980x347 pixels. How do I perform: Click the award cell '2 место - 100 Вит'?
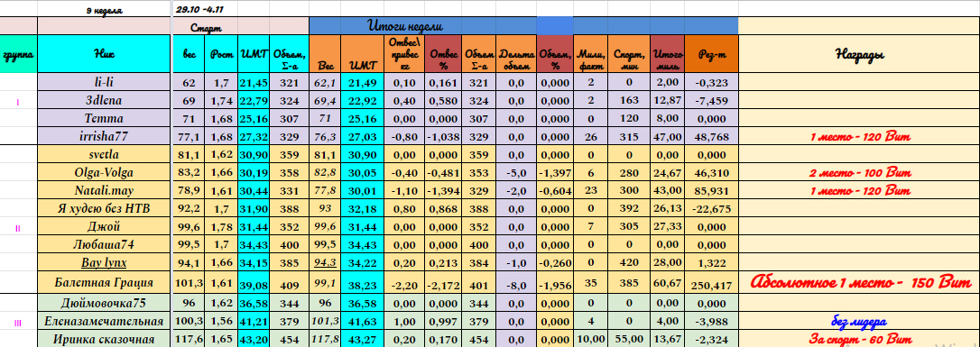(860, 172)
